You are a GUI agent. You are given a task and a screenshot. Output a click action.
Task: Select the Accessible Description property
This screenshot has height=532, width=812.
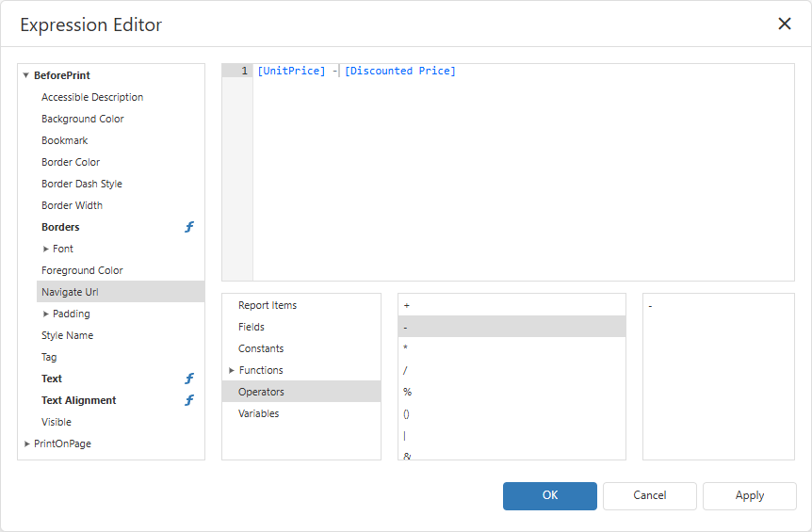121,97
